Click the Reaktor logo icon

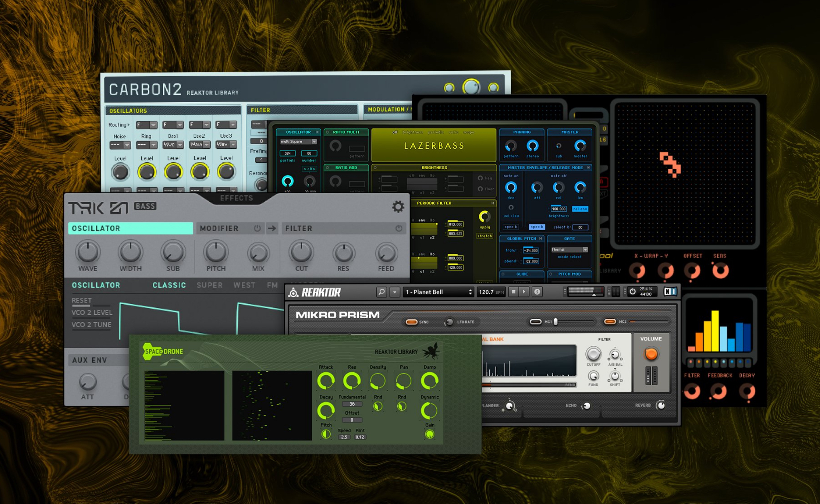click(293, 292)
